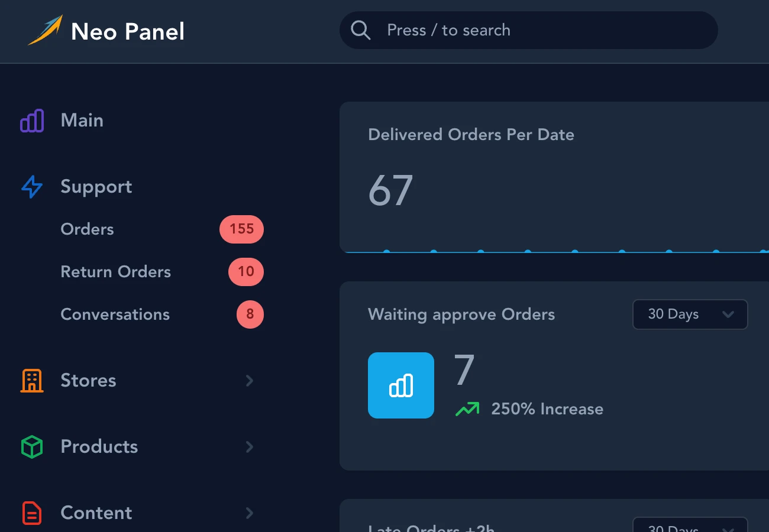Click the green upward trend arrow icon
Screen dimensions: 769x532
pyautogui.click(x=467, y=408)
